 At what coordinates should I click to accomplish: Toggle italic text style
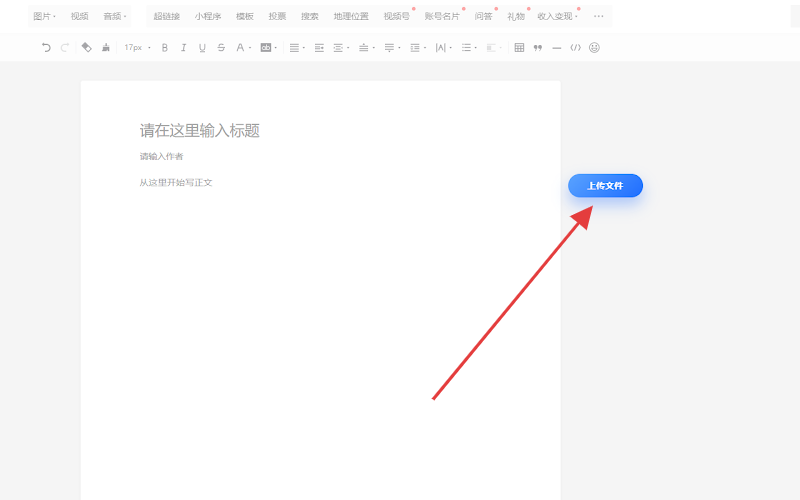[x=183, y=47]
